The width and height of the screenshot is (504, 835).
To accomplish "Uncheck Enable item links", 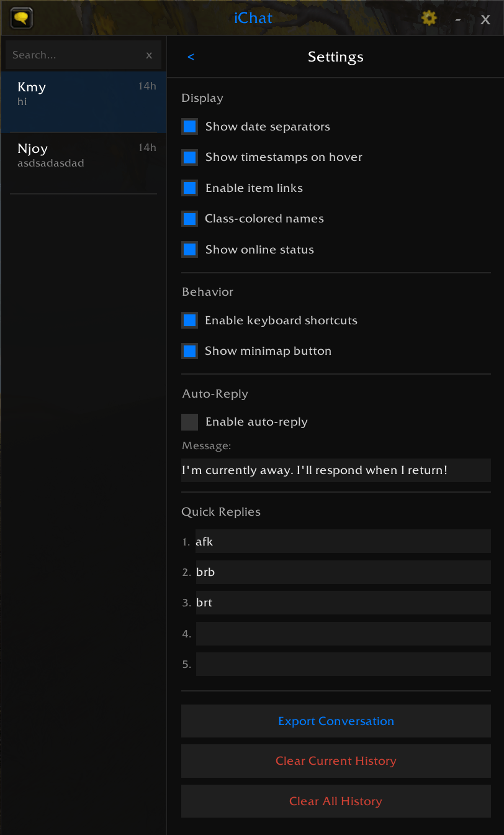I will (190, 188).
